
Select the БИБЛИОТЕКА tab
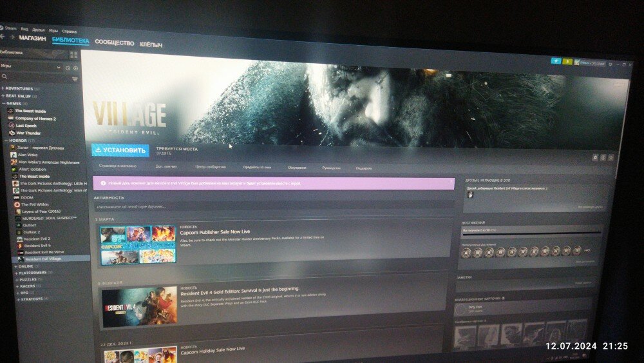[71, 40]
